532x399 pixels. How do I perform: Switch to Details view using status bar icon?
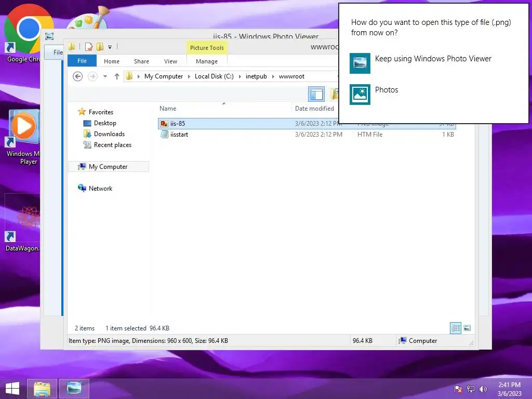pos(456,328)
